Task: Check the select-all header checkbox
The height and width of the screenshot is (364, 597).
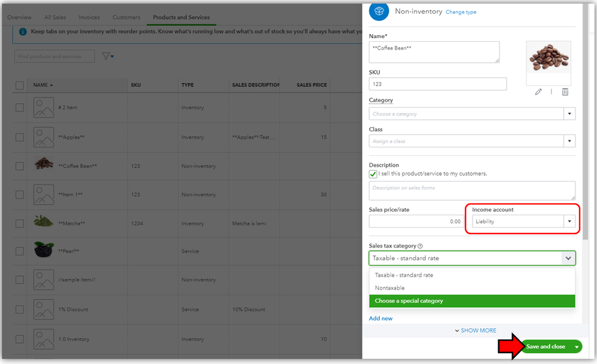Action: tap(20, 85)
